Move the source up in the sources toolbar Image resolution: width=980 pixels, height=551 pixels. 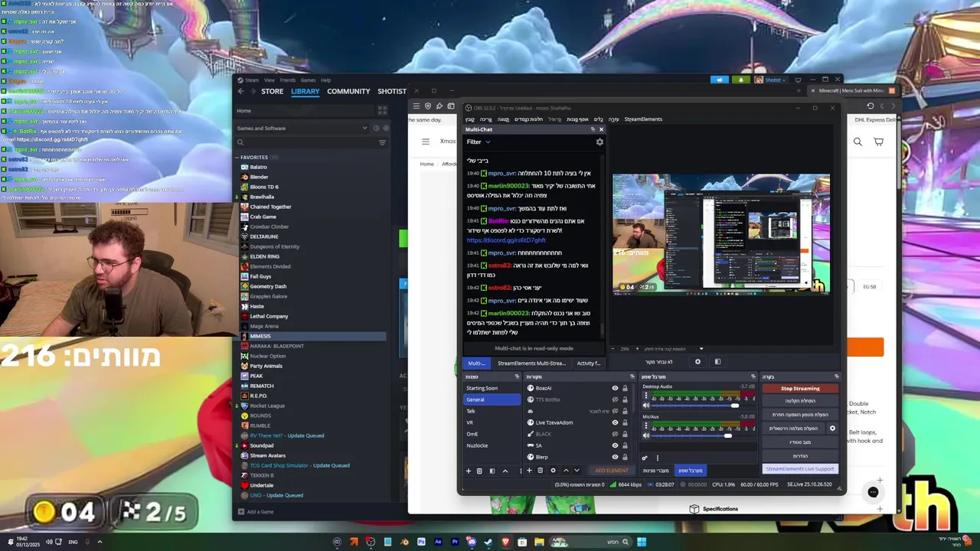[x=566, y=471]
